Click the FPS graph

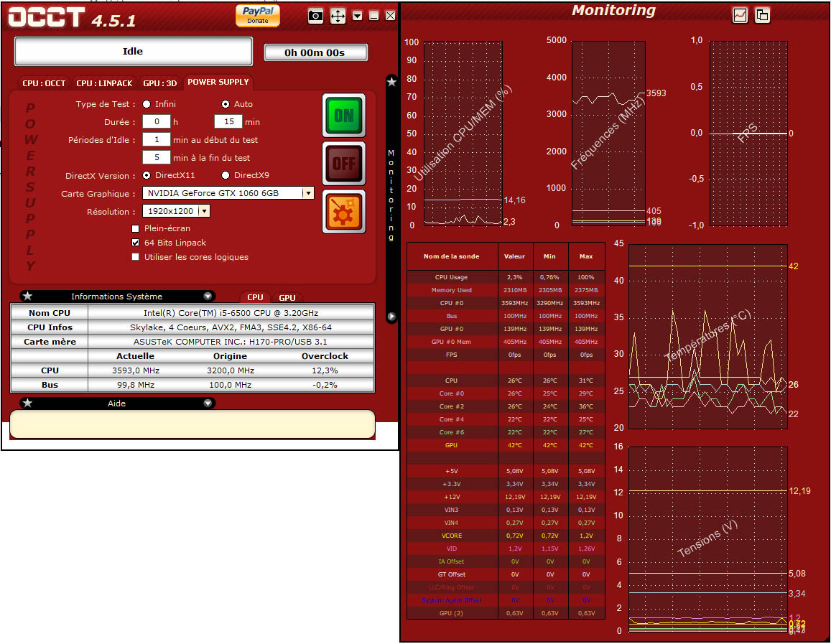748,134
